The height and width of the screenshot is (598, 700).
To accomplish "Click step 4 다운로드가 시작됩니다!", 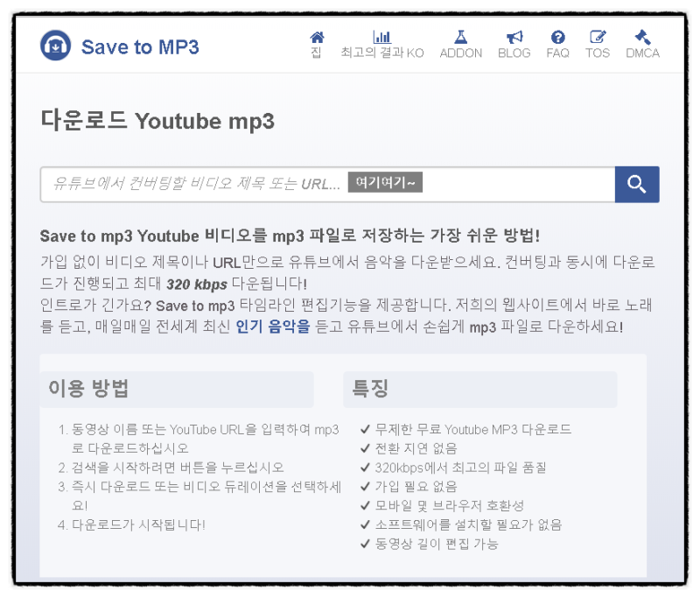I will pyautogui.click(x=132, y=524).
